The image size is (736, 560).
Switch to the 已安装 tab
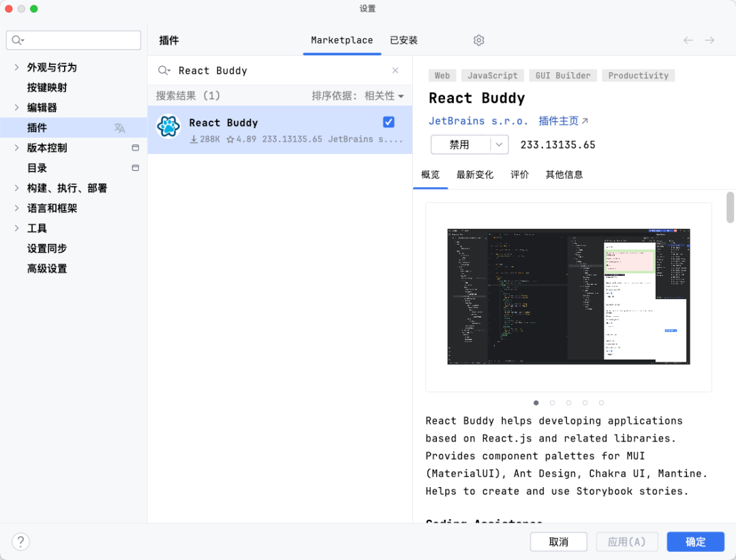tap(403, 40)
